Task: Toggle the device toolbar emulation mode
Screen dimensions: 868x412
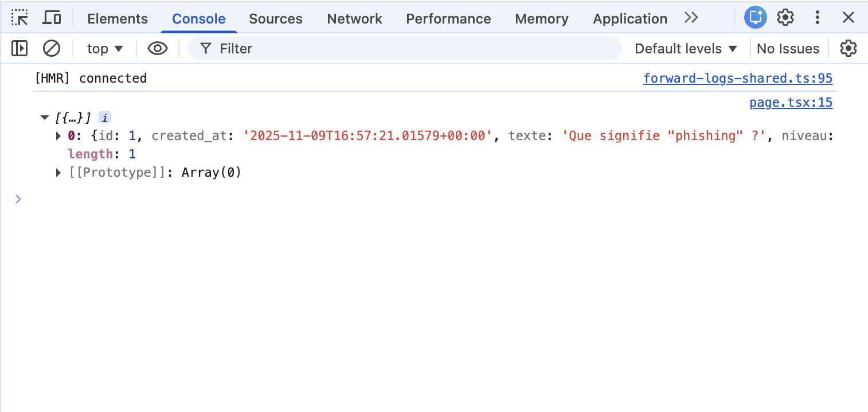Action: 52,17
